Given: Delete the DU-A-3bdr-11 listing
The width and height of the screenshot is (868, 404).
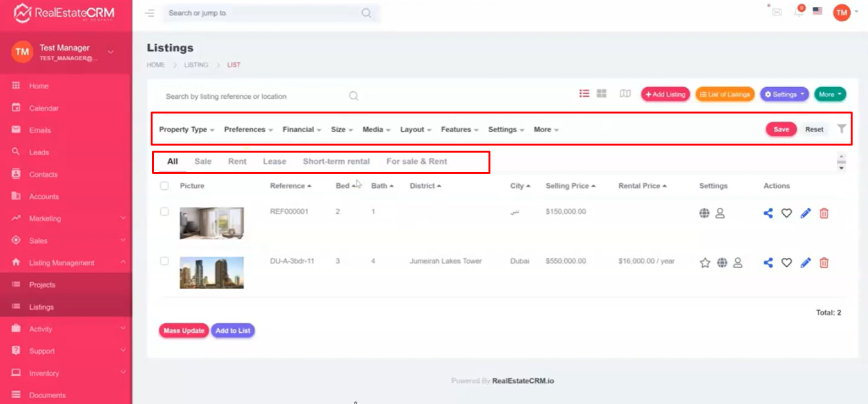Looking at the screenshot, I should (824, 262).
